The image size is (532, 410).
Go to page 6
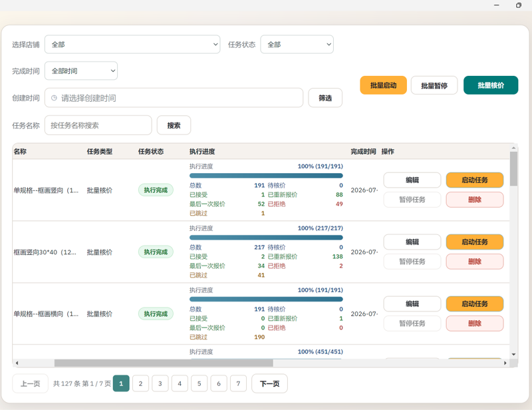click(219, 383)
